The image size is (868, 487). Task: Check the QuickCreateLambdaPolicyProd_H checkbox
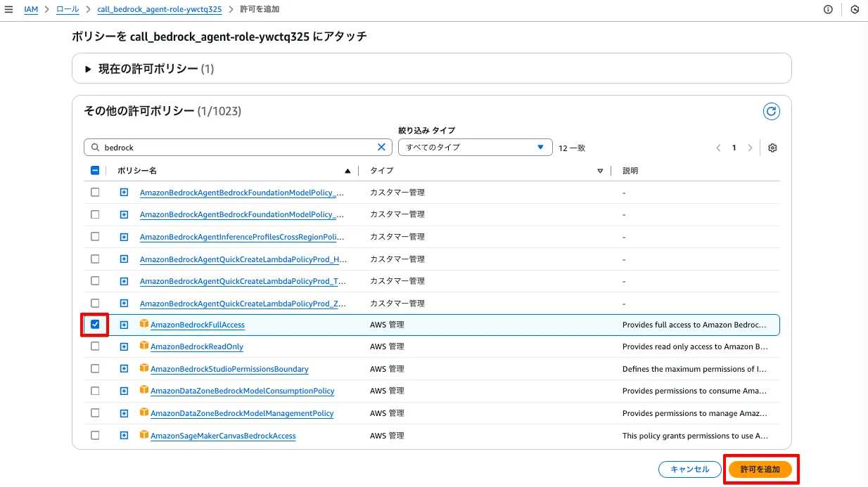click(x=95, y=259)
